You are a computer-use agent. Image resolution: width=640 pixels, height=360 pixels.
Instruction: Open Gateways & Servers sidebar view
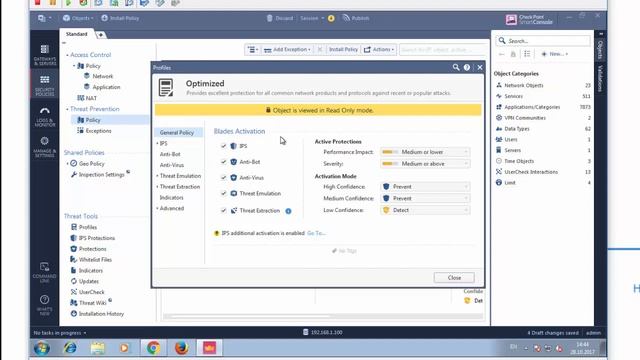[44, 55]
